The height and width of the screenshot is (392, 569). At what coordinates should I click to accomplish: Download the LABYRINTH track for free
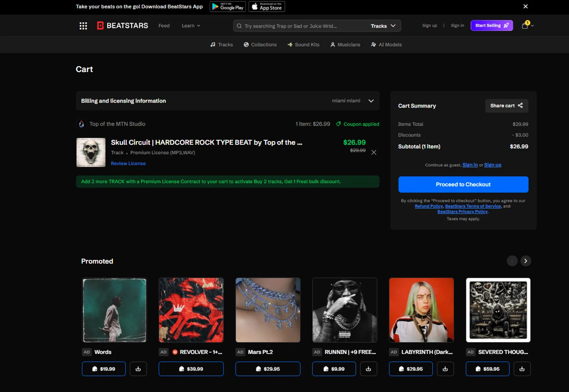445,369
